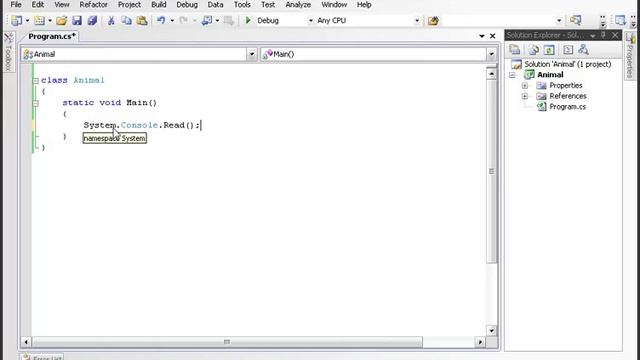Open the New Project dropdown arrow
Image resolution: width=640 pixels, height=360 pixels.
pyautogui.click(x=27, y=20)
